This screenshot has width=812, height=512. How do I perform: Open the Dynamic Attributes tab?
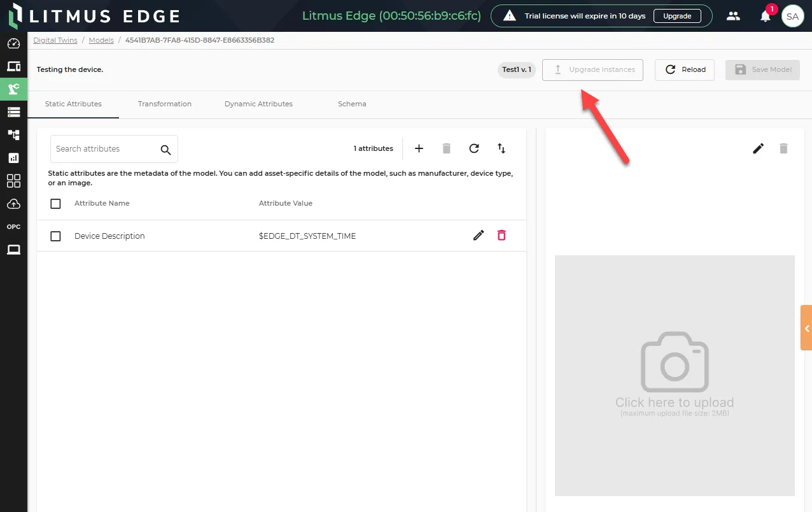coord(258,104)
